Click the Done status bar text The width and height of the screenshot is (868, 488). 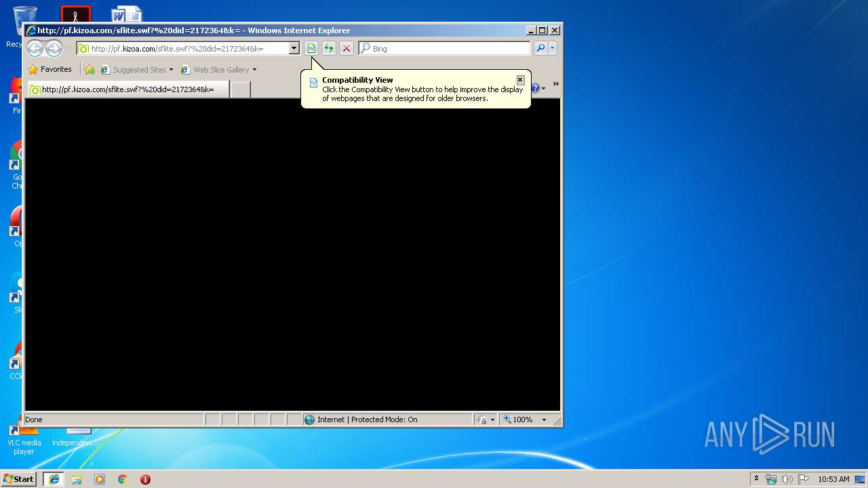[34, 420]
